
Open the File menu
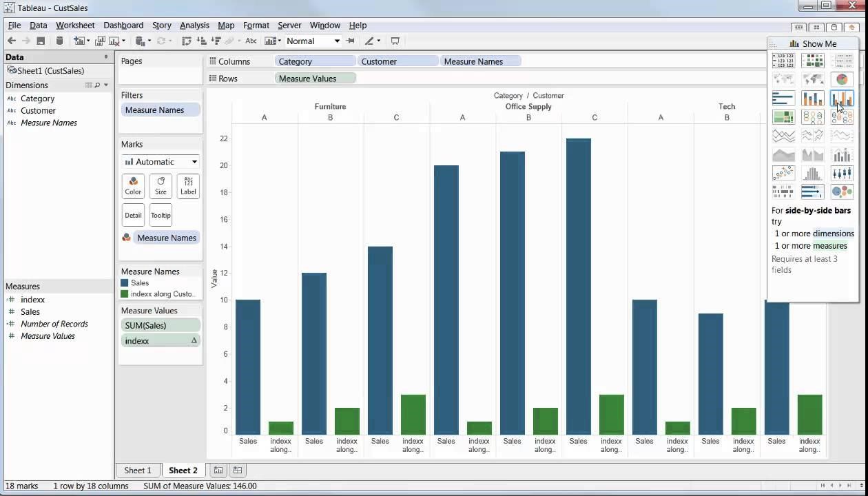click(14, 25)
